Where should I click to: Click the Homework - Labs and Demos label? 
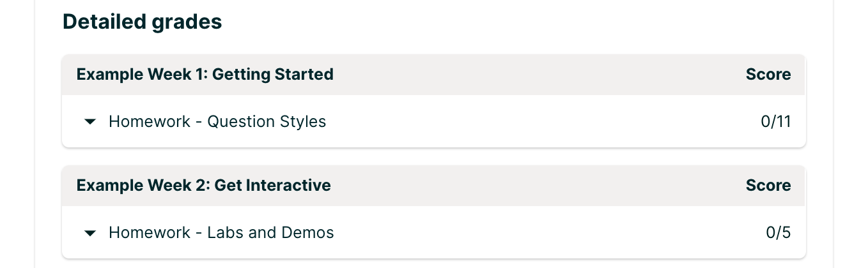tap(221, 232)
